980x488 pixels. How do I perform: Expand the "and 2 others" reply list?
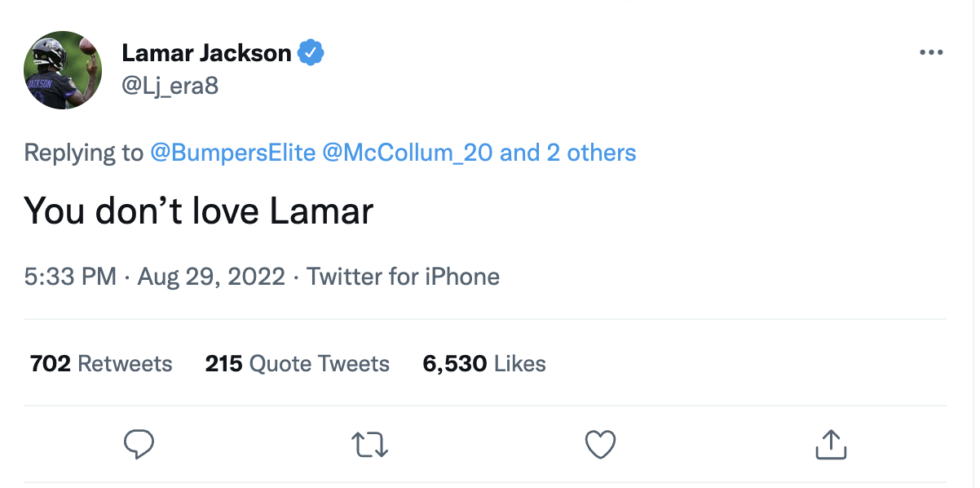point(568,153)
